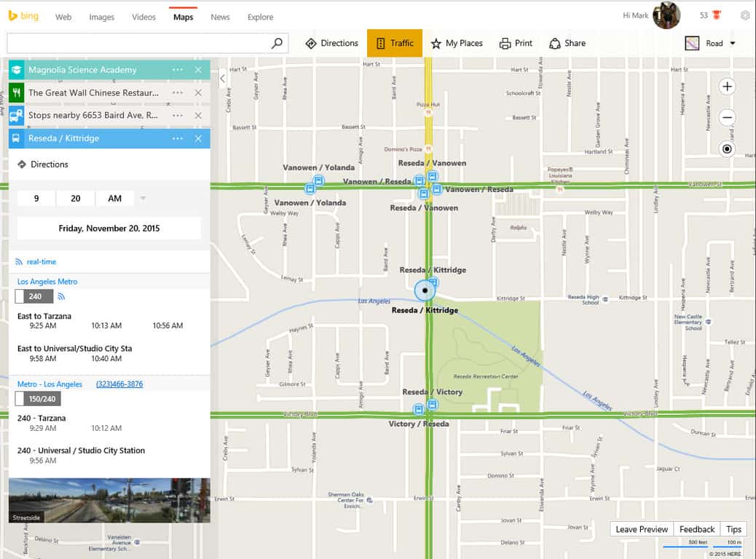Click the Domino's Pizza restaurant pin

(428, 149)
